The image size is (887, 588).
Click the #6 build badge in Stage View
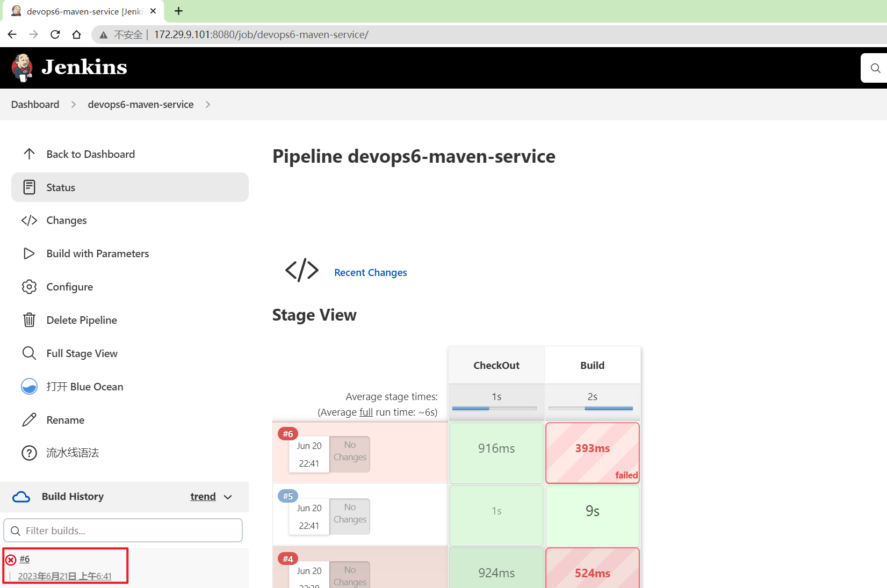click(x=288, y=434)
